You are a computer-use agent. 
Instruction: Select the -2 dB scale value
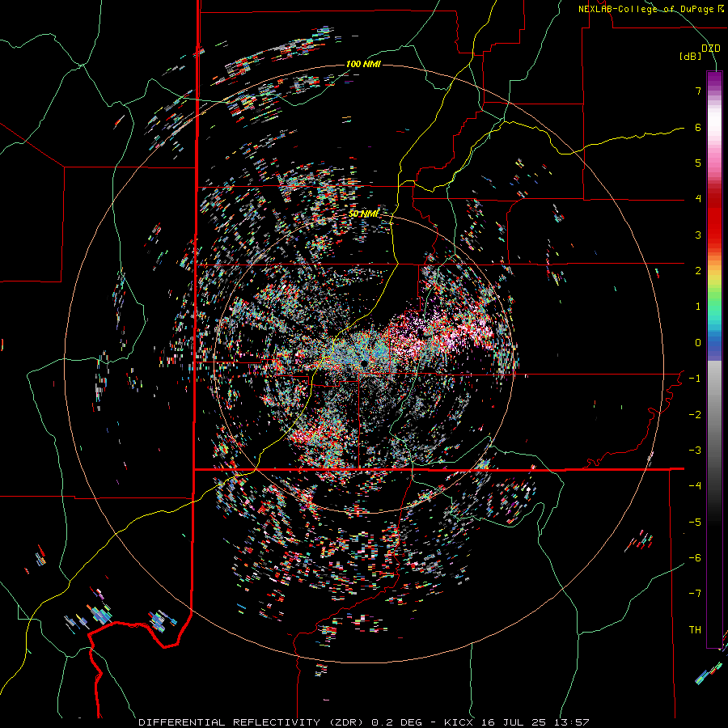click(x=695, y=415)
